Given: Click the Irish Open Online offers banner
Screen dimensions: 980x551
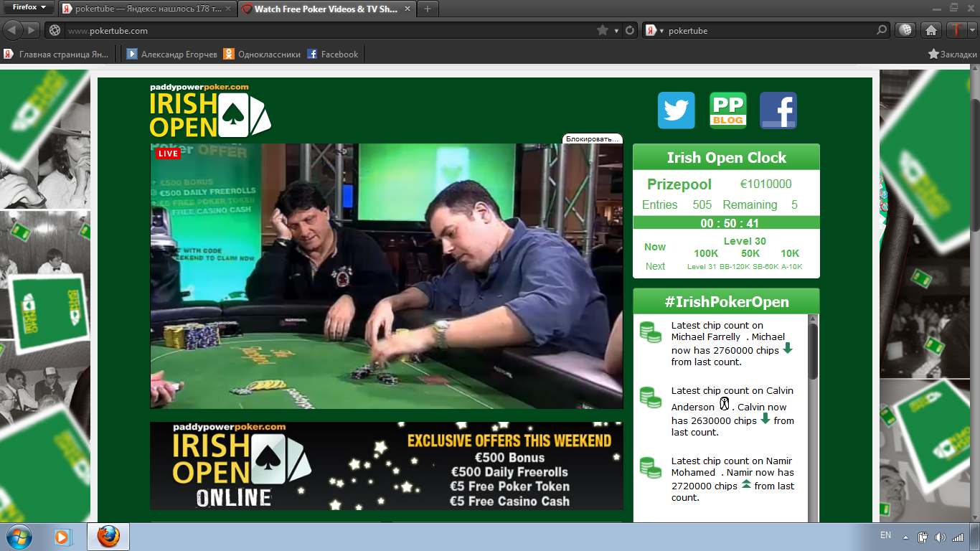Looking at the screenshot, I should coord(386,466).
